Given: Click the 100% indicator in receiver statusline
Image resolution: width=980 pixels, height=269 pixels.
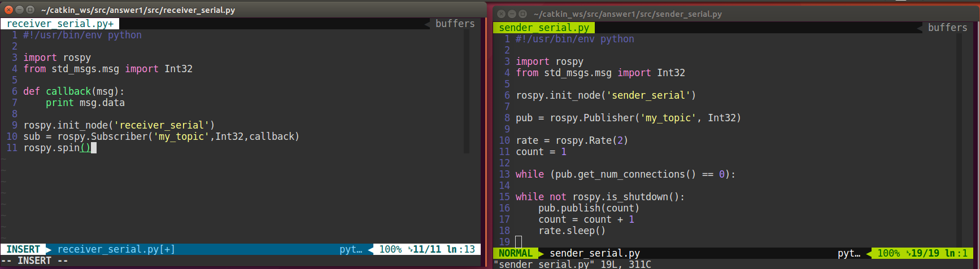Looking at the screenshot, I should [x=390, y=249].
